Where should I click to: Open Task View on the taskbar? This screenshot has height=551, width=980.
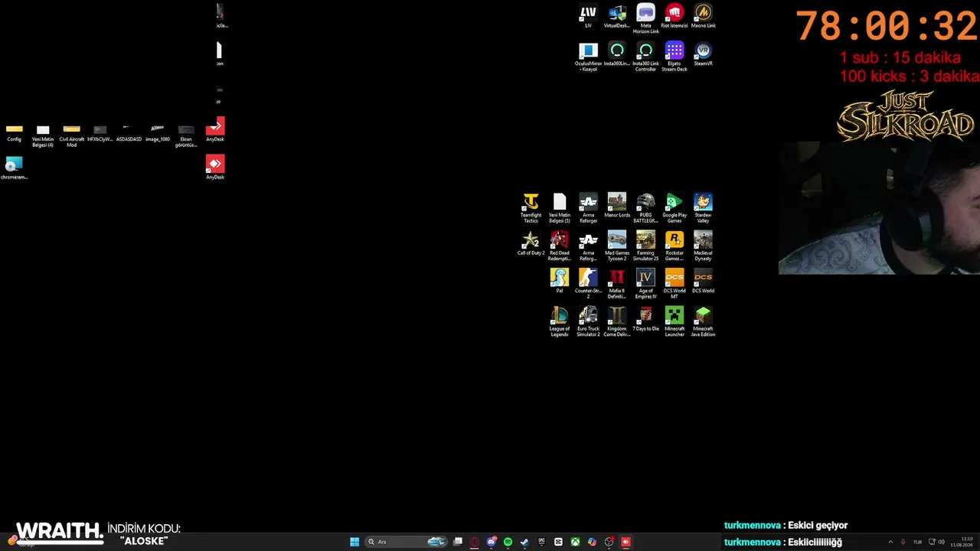point(458,542)
